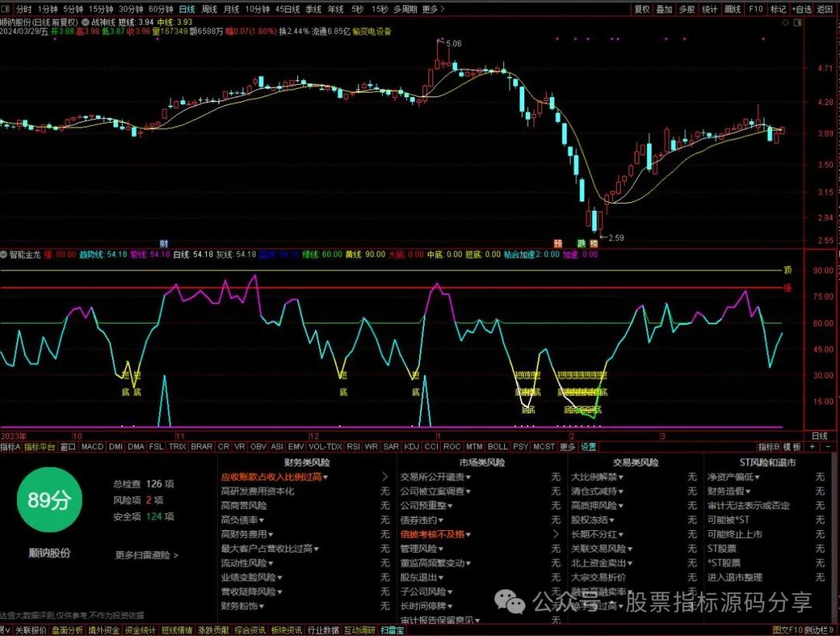The height and width of the screenshot is (636, 840).
Task: Add stock via +自选 button
Action: 802,9
